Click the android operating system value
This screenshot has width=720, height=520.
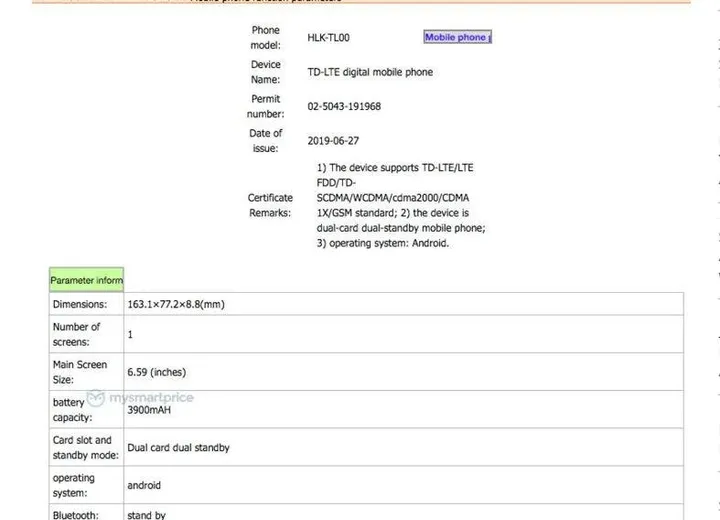pyautogui.click(x=144, y=486)
